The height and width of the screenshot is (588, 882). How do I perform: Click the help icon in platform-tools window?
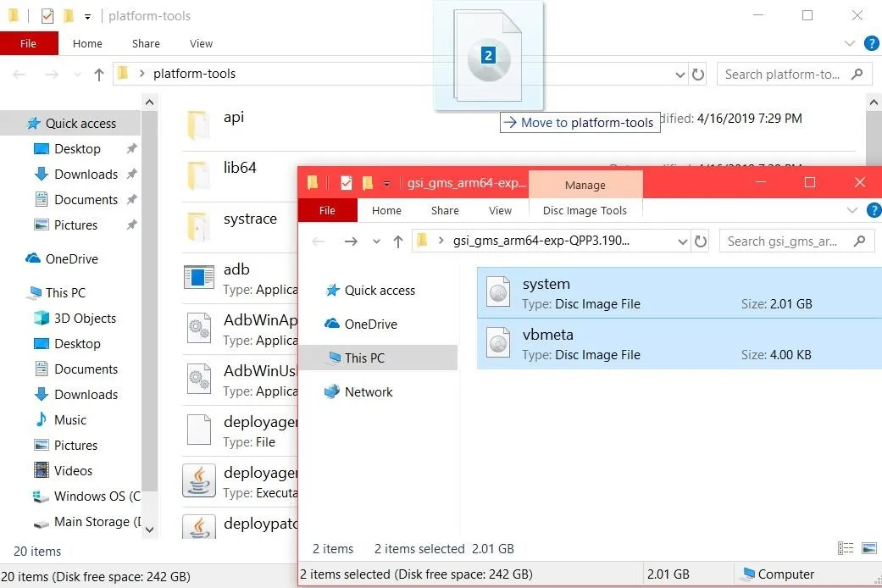point(872,43)
